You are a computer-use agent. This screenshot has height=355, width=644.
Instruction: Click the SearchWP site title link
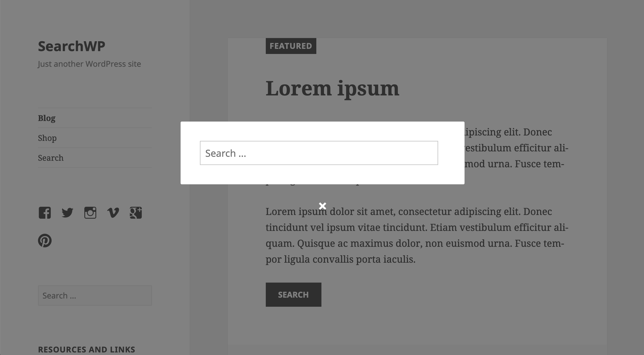pos(71,45)
